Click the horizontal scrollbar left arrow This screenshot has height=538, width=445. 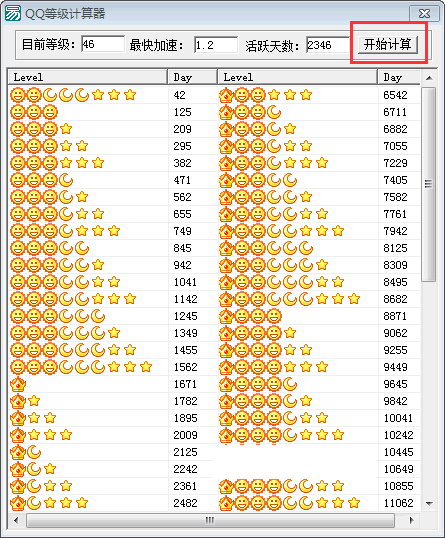click(16, 521)
